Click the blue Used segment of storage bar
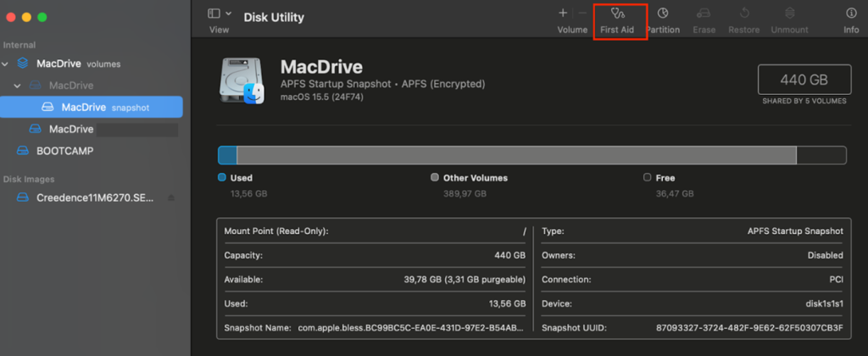868x356 pixels. (227, 155)
